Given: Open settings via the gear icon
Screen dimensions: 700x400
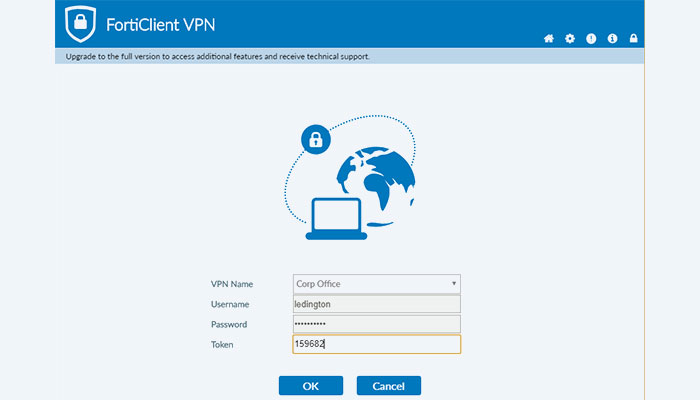Looking at the screenshot, I should [x=570, y=39].
